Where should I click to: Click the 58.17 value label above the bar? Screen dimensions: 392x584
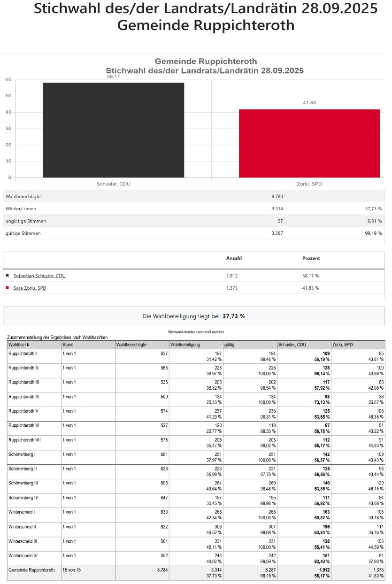click(114, 77)
